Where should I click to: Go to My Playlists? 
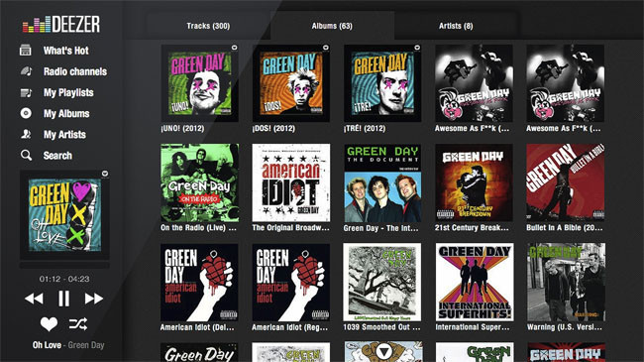tap(68, 92)
